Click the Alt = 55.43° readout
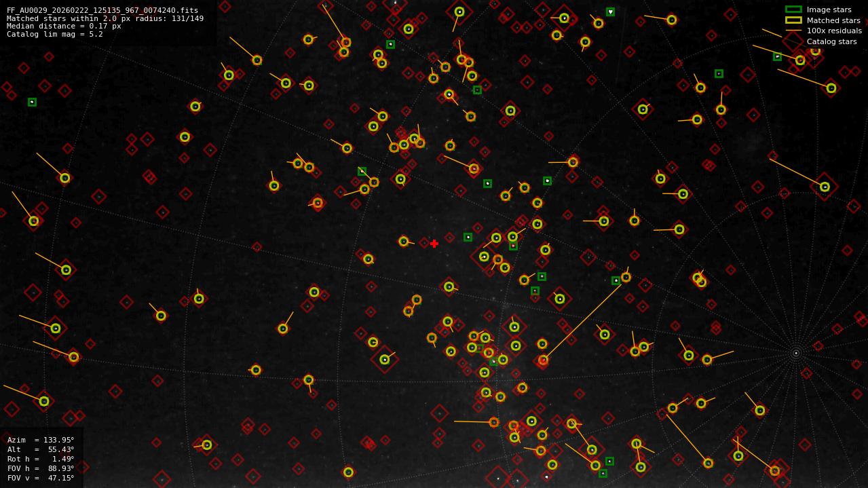This screenshot has height=488, width=868. [41, 449]
